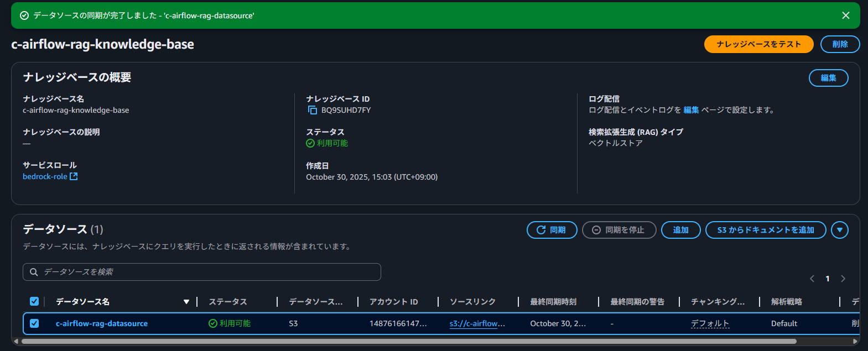This screenshot has height=351, width=868.
Task: Click the green success checkmark icon in banner
Action: pyautogui.click(x=24, y=15)
